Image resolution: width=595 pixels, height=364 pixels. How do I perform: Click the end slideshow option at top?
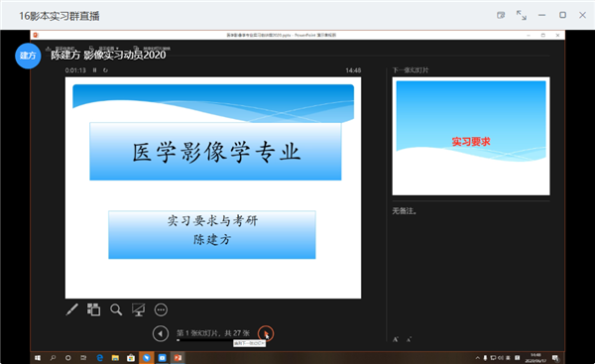point(152,49)
